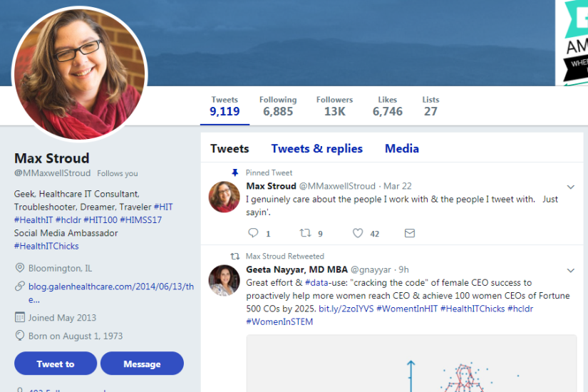
Task: Click Max Stroud avatar in pinned tweet
Action: (x=224, y=197)
